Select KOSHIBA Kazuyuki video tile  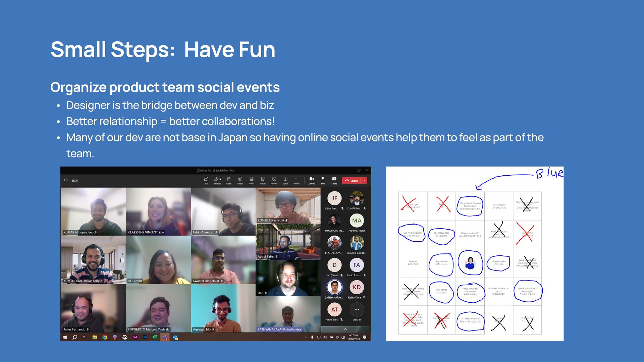288,205
